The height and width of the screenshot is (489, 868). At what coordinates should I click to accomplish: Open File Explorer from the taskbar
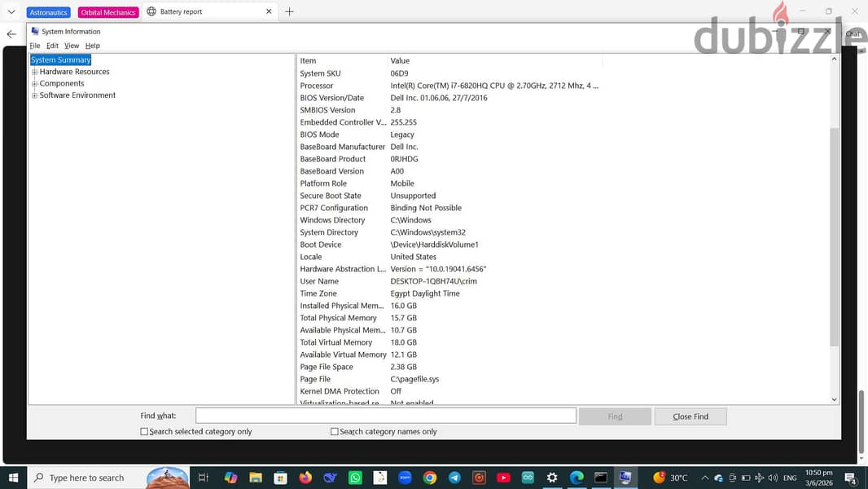pos(255,478)
